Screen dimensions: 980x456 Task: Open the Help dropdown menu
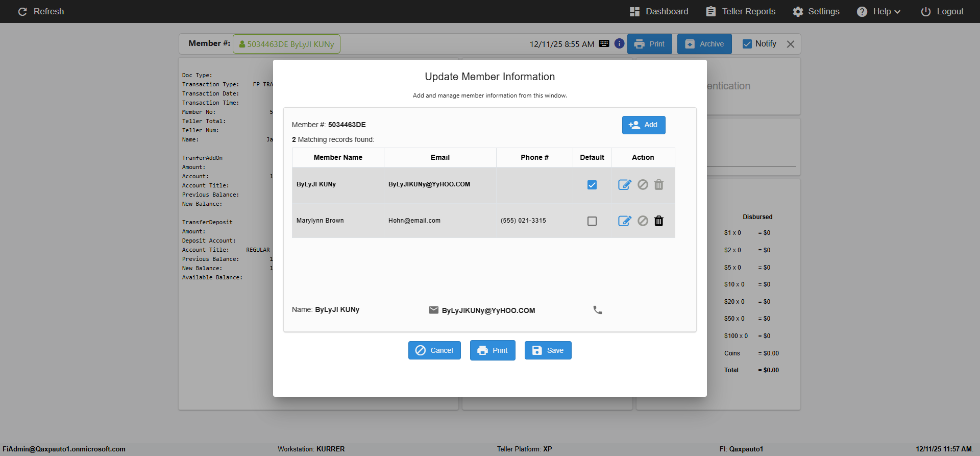878,11
